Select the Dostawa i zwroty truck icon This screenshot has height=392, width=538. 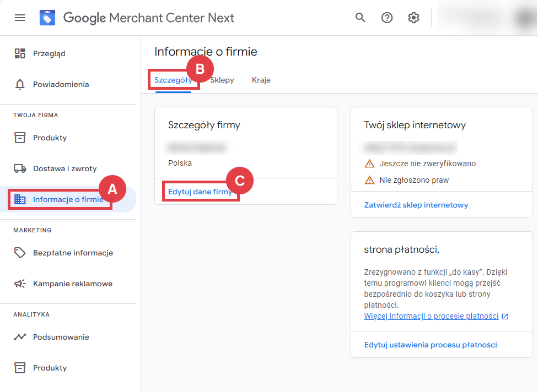pos(20,168)
